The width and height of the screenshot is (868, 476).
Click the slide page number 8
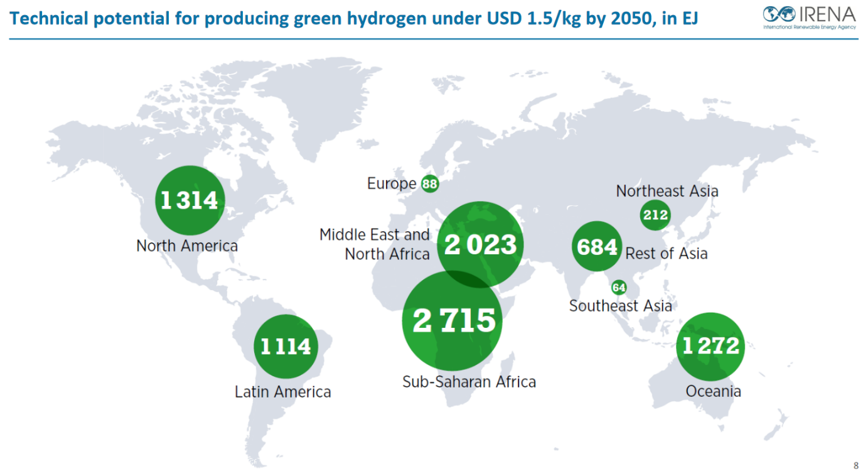856,465
